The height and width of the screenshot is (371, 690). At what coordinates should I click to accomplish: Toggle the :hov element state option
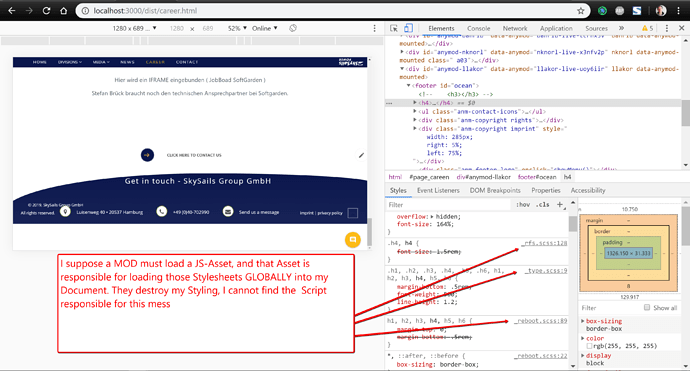tap(523, 205)
